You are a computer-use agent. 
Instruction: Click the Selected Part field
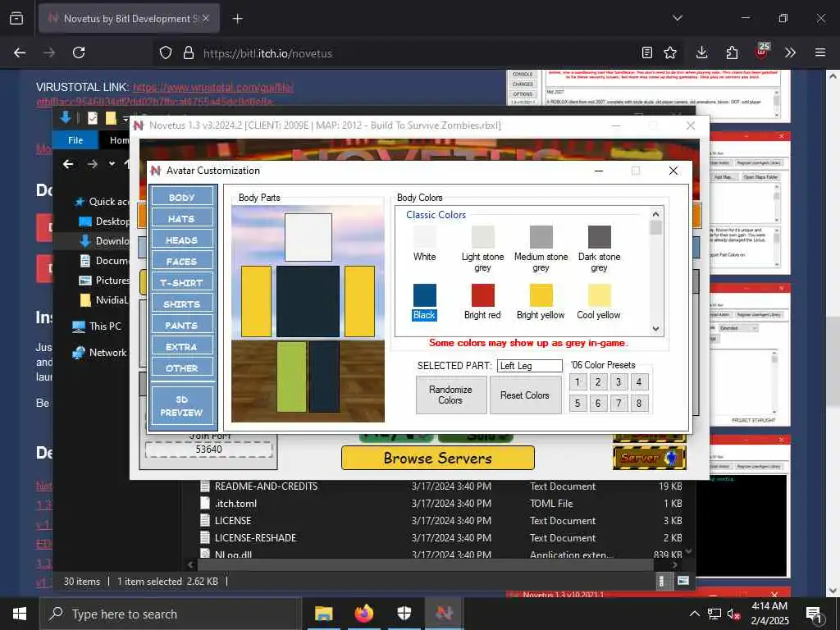tap(529, 365)
